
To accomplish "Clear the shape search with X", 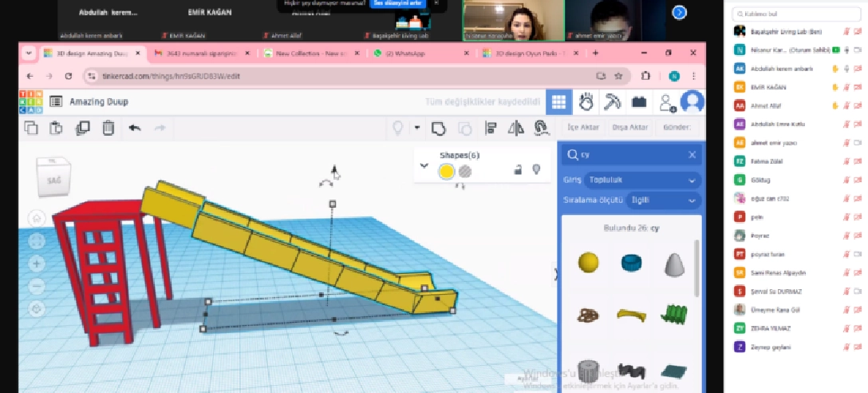I will [692, 155].
